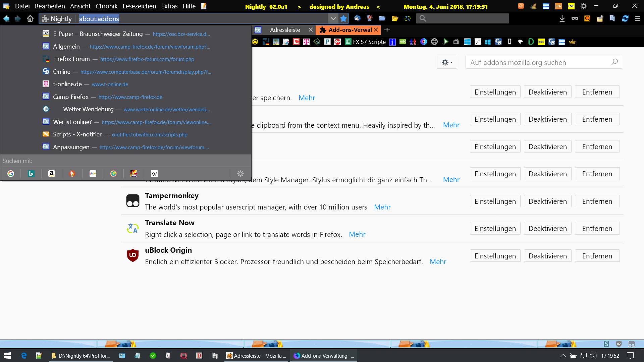Click the bookmark star in address bar
644x362 pixels.
[x=343, y=19]
